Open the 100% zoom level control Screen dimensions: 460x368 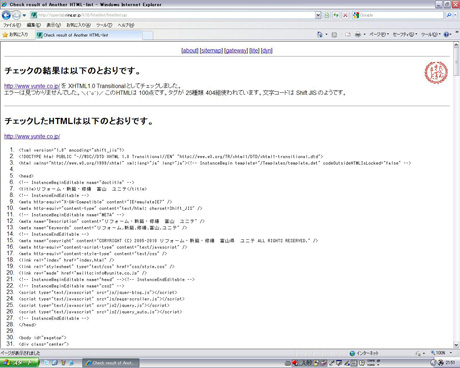(x=441, y=353)
